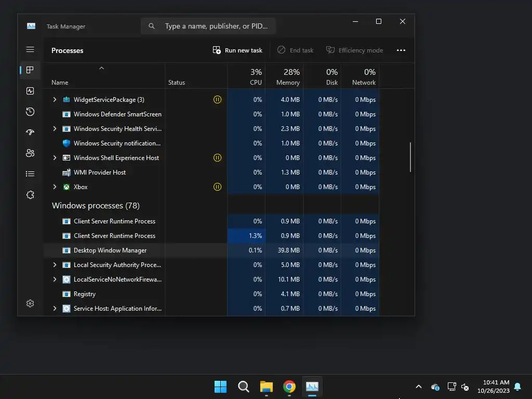Select Client Server Runtime Process using 1.3% CPU
The image size is (532, 399).
coord(211,236)
